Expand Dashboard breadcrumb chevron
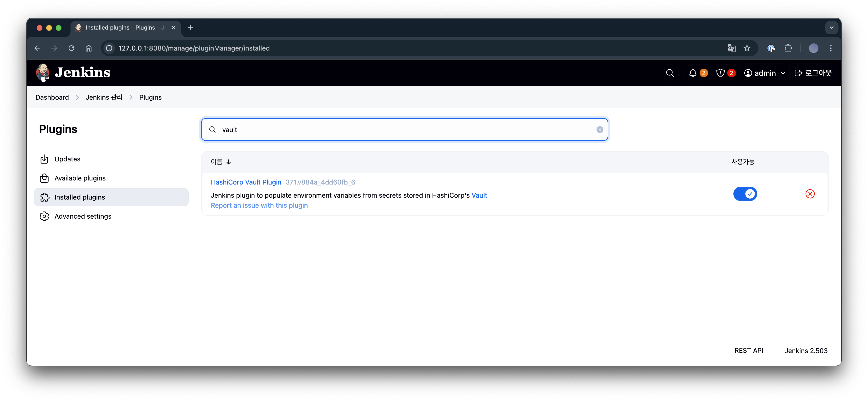 (x=77, y=97)
